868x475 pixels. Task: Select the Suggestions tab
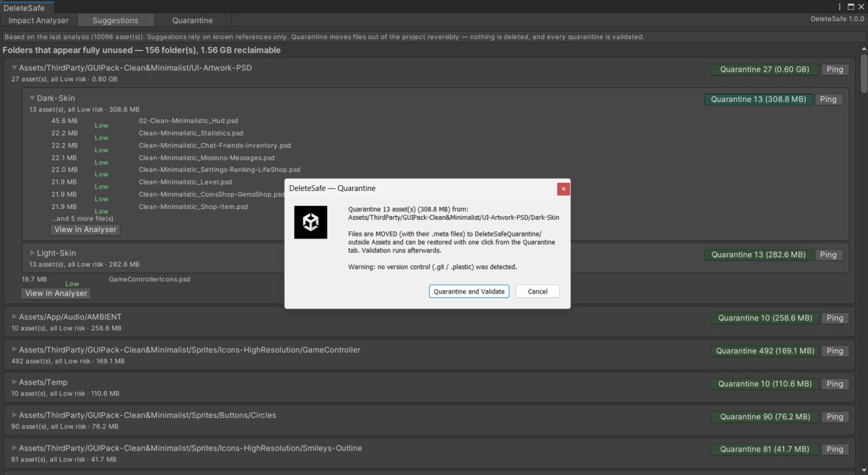[116, 20]
